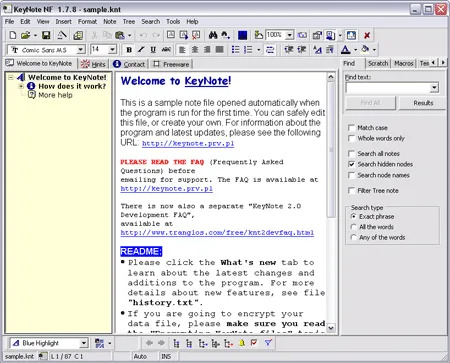Justify the paragraph text
The height and width of the screenshot is (363, 450).
pyautogui.click(x=219, y=50)
